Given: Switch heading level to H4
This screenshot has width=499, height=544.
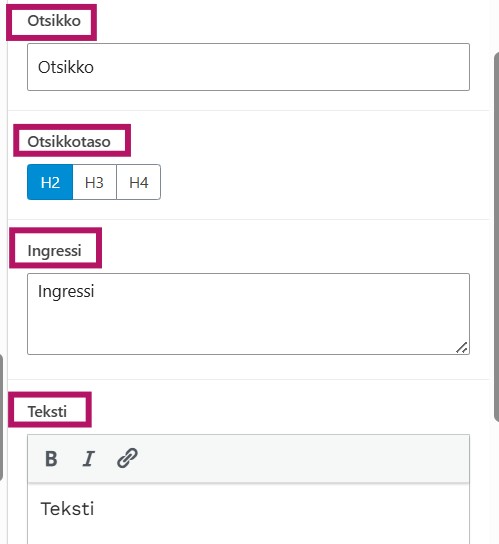Looking at the screenshot, I should (138, 182).
